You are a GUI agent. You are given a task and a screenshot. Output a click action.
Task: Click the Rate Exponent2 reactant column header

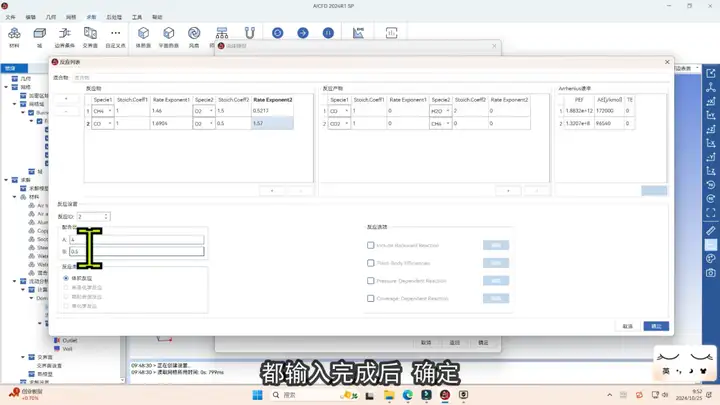[x=272, y=100]
